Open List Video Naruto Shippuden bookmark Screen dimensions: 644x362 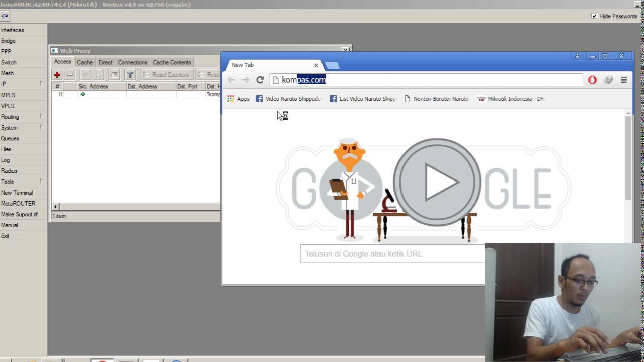363,99
